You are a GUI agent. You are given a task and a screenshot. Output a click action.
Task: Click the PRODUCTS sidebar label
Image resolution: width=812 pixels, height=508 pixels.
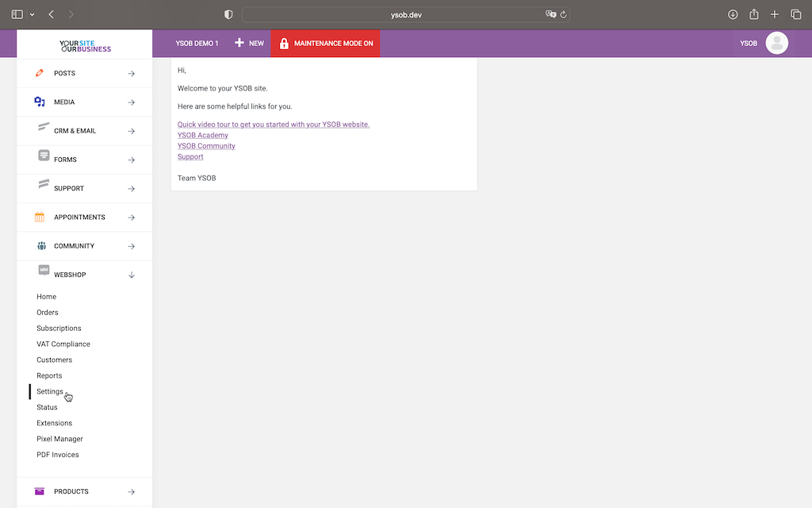click(x=71, y=491)
